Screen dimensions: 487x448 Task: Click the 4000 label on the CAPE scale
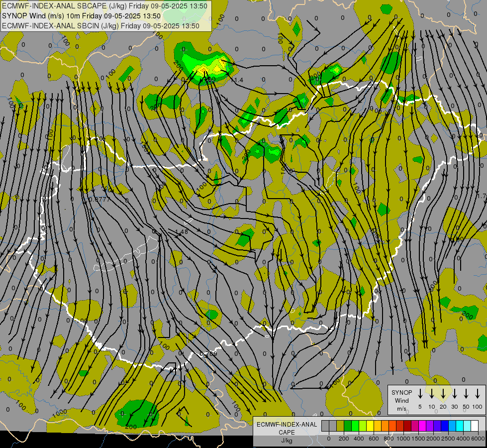pos(463,439)
